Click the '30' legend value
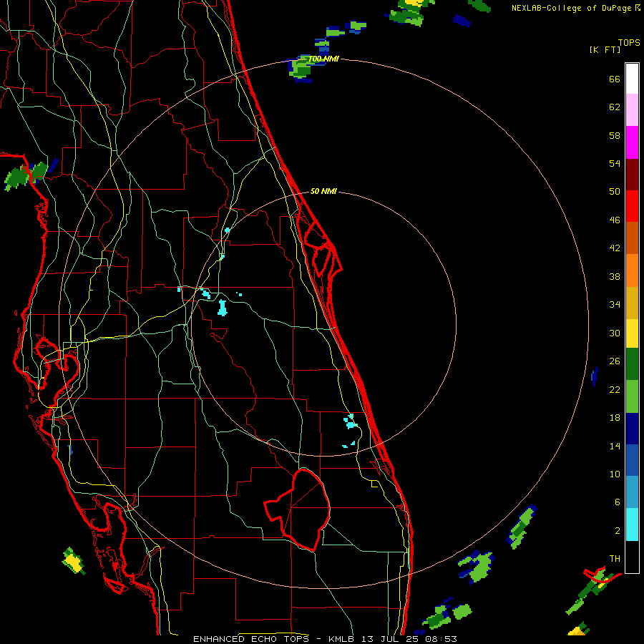This screenshot has height=644, width=644. point(615,333)
